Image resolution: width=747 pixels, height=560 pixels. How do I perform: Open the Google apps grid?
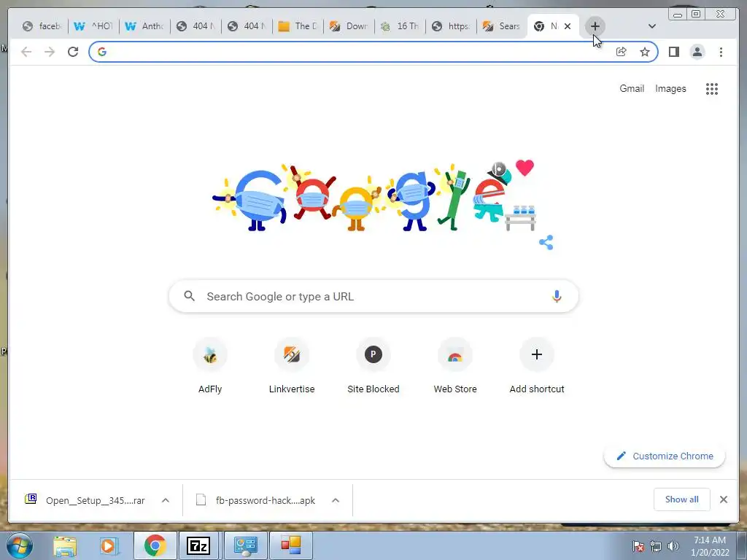point(712,88)
